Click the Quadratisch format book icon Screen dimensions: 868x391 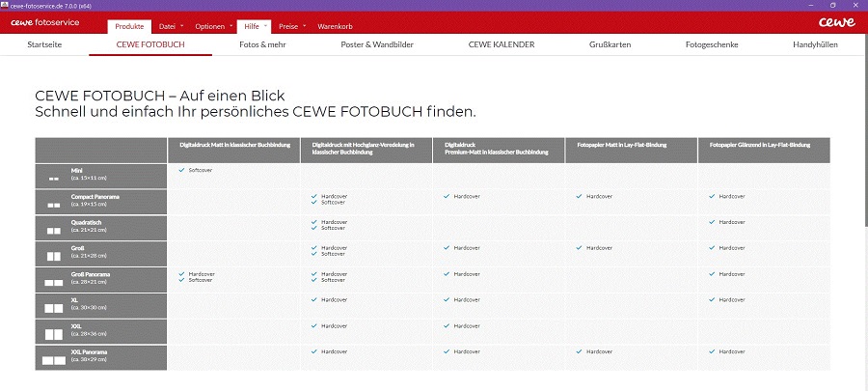pos(54,232)
